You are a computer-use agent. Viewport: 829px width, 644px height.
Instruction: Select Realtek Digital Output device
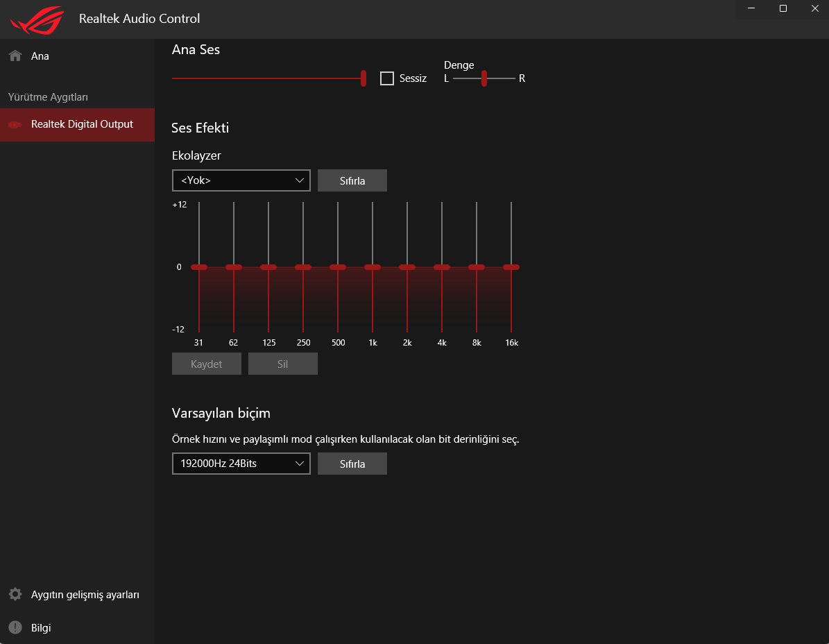point(77,125)
